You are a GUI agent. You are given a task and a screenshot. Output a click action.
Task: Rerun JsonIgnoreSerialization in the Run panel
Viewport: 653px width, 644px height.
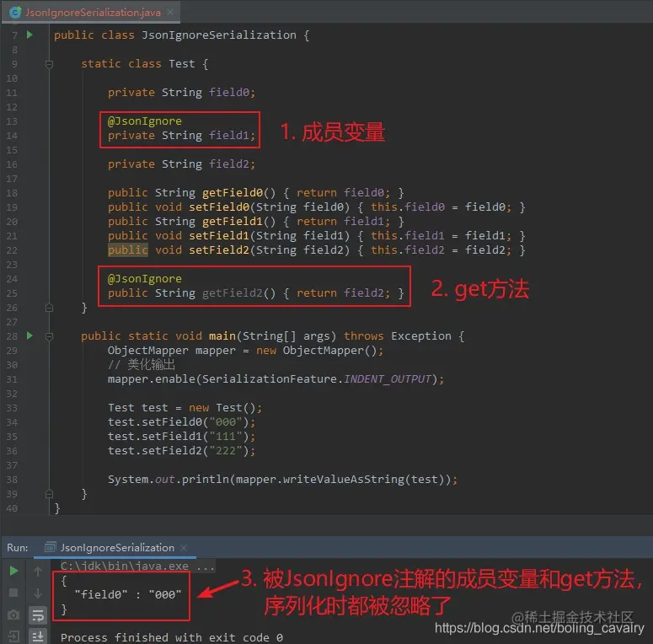[x=13, y=571]
